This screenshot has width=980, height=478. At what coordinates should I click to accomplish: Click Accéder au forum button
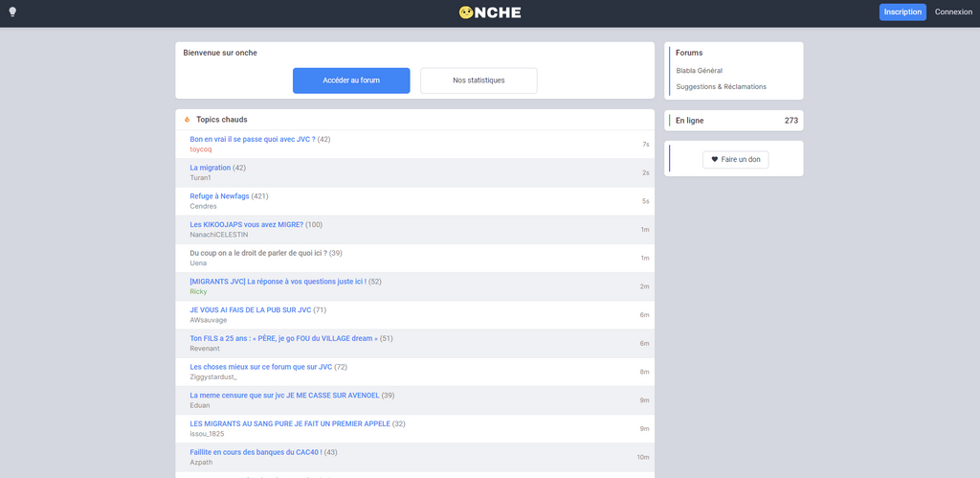[351, 80]
